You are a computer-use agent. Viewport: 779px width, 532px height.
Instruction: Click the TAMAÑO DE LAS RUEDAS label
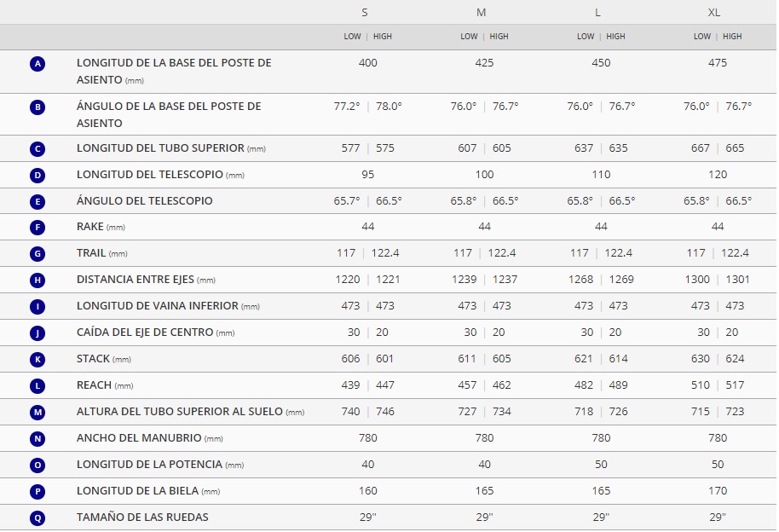pos(142,518)
